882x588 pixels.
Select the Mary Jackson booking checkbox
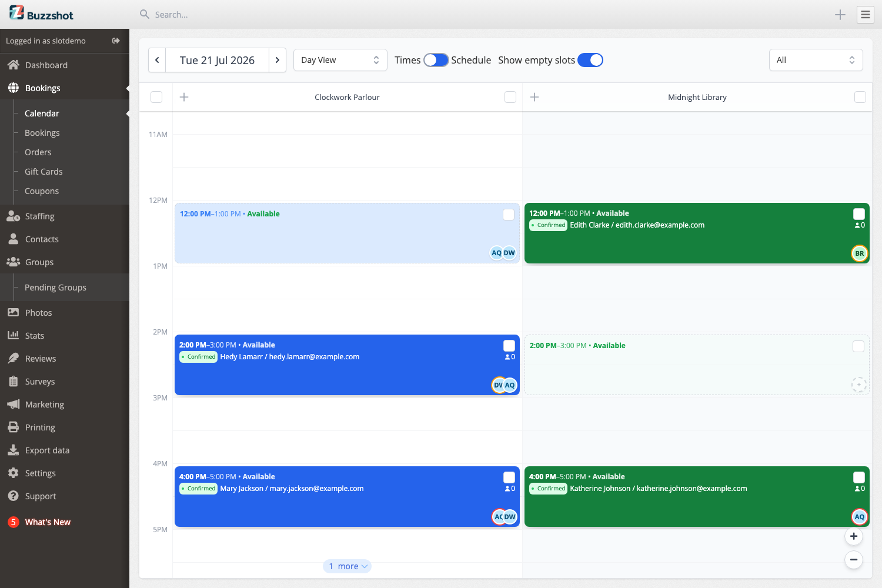[509, 477]
